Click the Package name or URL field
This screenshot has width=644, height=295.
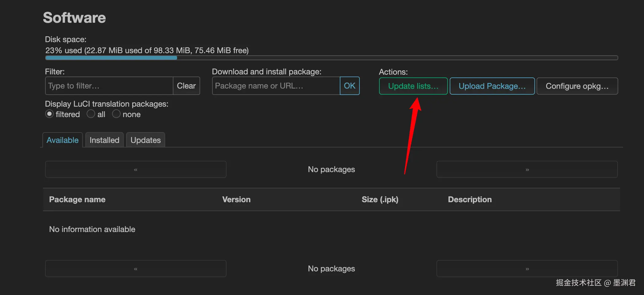tap(276, 86)
